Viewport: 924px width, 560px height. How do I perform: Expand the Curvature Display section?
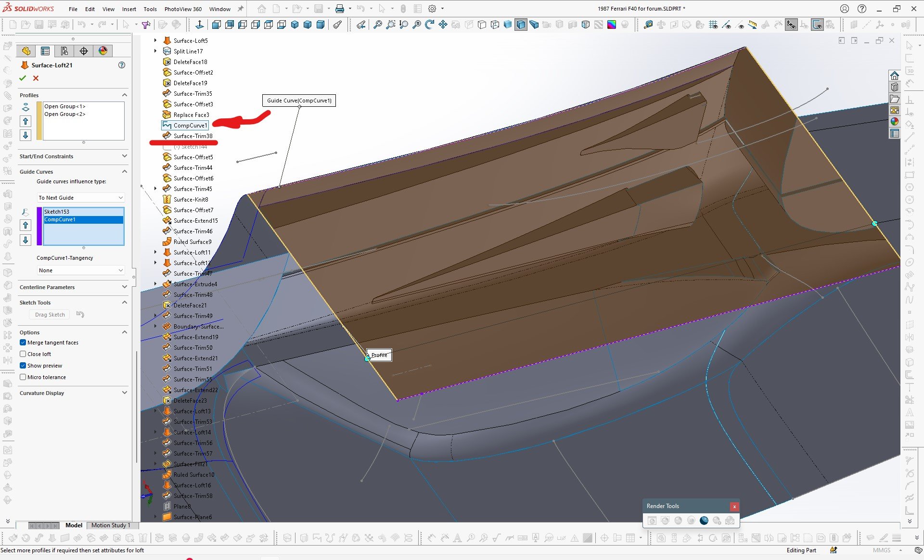coord(125,393)
